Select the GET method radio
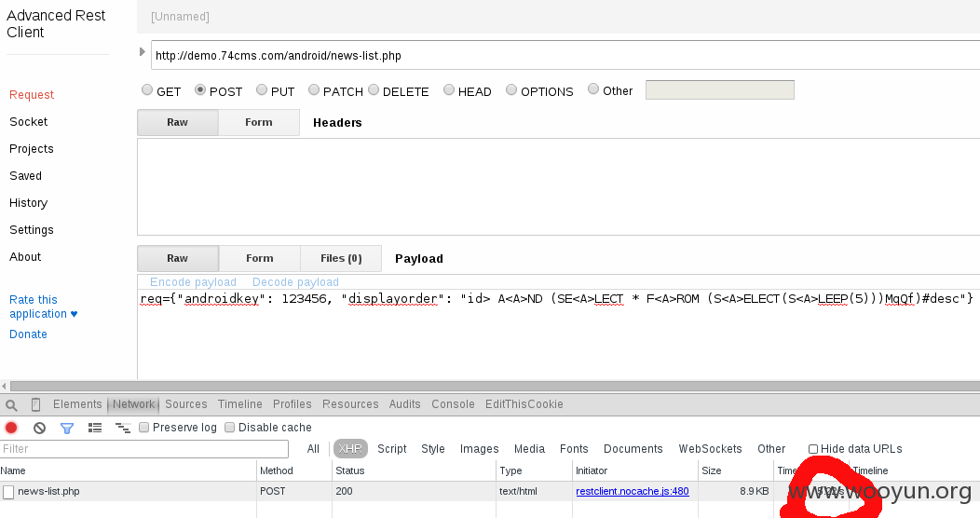Image resolution: width=980 pixels, height=518 pixels. (147, 89)
